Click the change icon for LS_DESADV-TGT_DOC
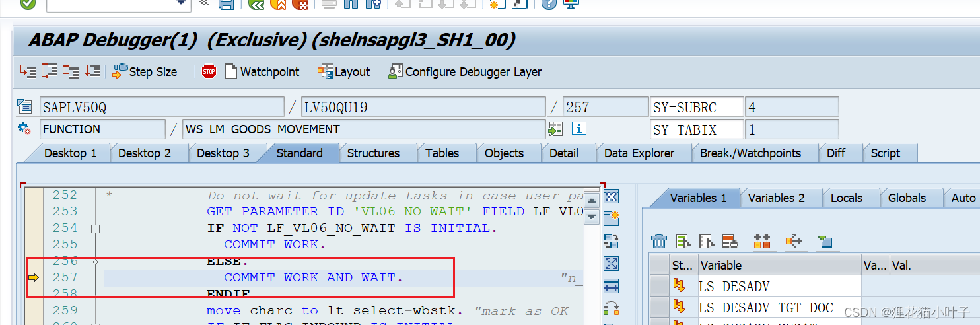Screen dimensions: 980x325 coord(679,307)
